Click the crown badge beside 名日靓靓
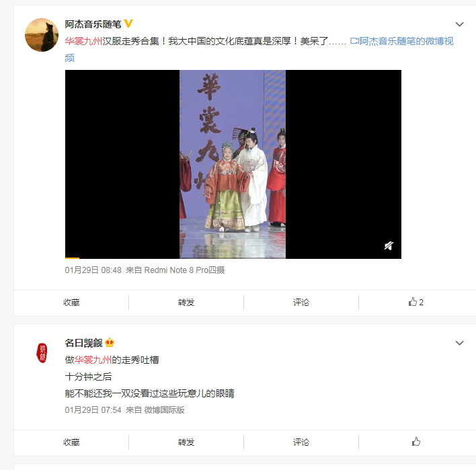This screenshot has width=476, height=470. pyautogui.click(x=110, y=343)
